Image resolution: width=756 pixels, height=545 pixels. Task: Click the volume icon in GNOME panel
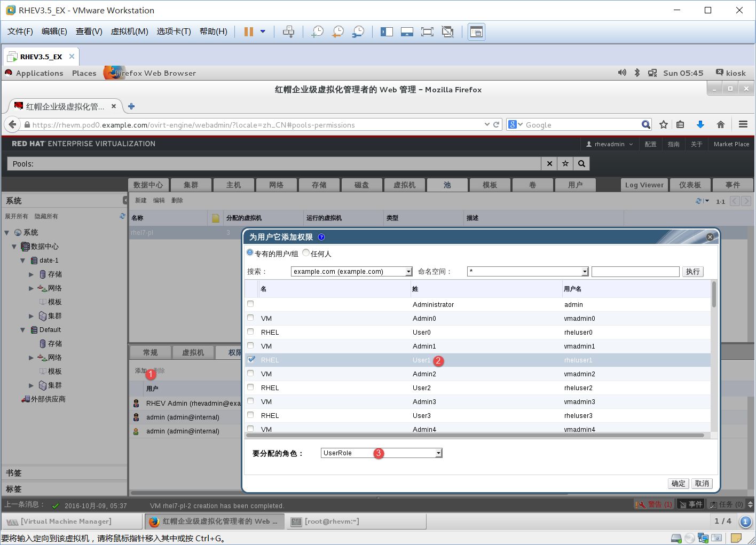coord(622,73)
